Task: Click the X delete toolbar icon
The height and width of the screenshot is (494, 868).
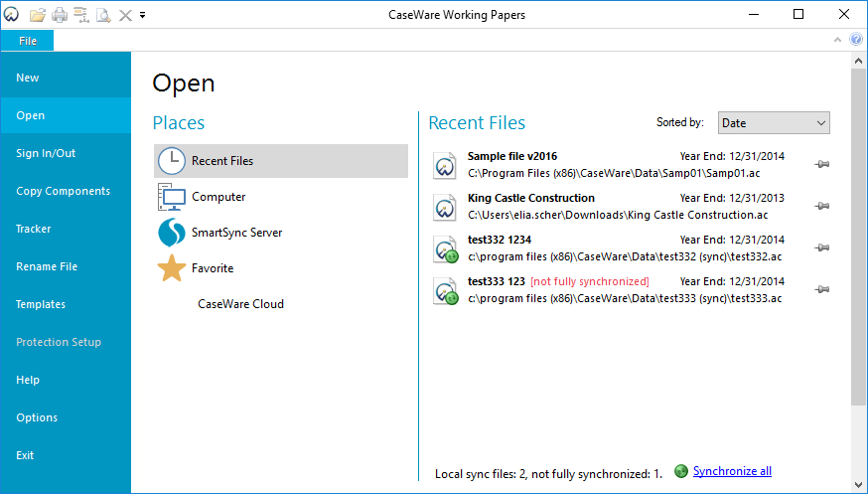Action: point(126,15)
